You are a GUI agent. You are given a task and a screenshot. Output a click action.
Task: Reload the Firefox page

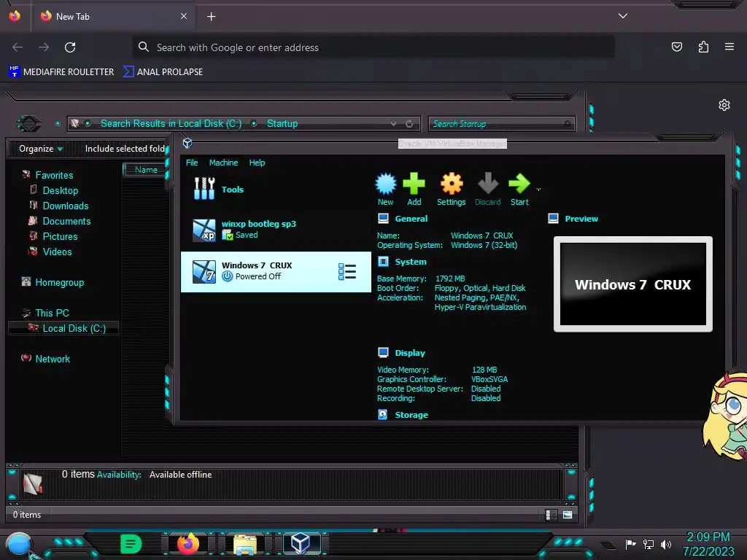click(x=70, y=47)
